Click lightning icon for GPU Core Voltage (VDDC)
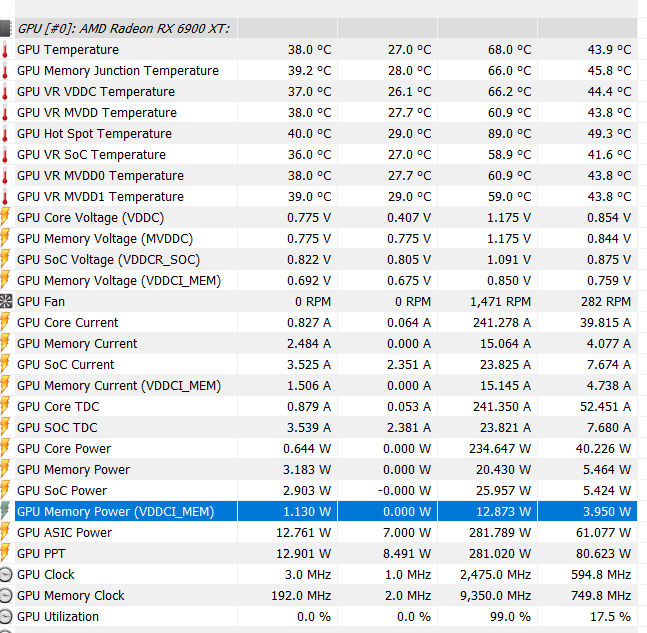Viewport: 647px width, 633px height. point(5,217)
